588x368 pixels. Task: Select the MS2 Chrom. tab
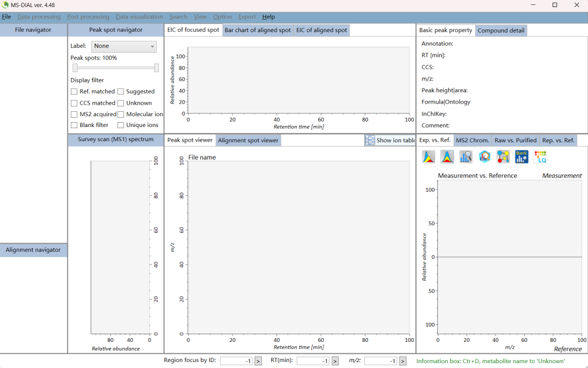coord(473,141)
